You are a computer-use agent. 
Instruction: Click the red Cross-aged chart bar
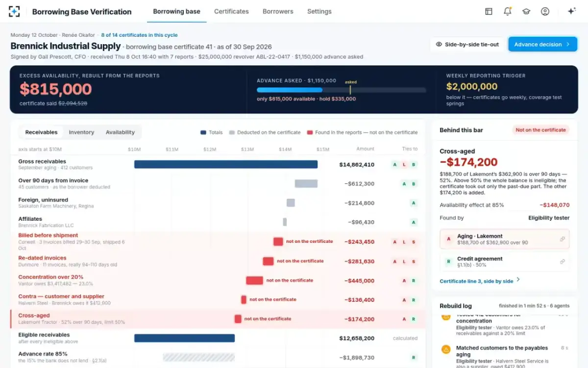238,319
